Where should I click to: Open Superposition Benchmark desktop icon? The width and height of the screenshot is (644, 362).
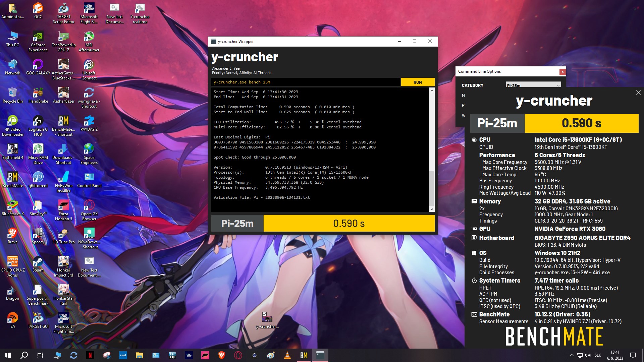coord(38,295)
